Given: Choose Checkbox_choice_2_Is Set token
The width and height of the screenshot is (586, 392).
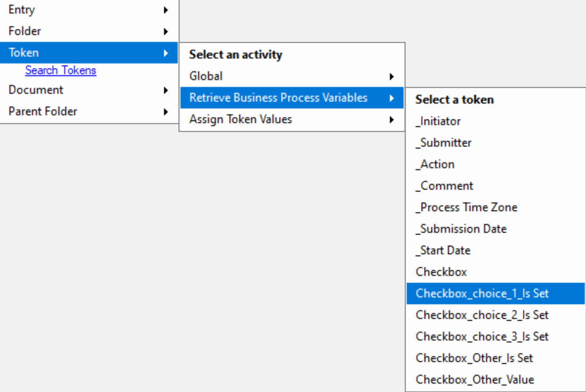Looking at the screenshot, I should coord(496,315).
